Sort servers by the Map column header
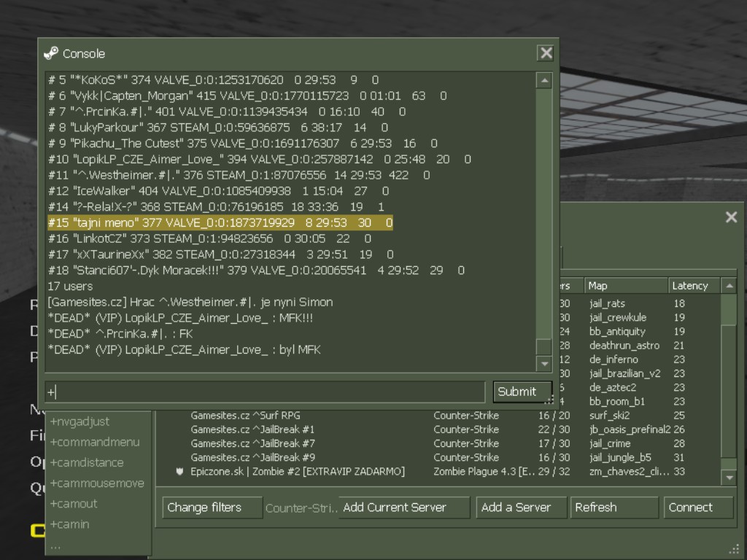This screenshot has height=560, width=747. [x=625, y=286]
